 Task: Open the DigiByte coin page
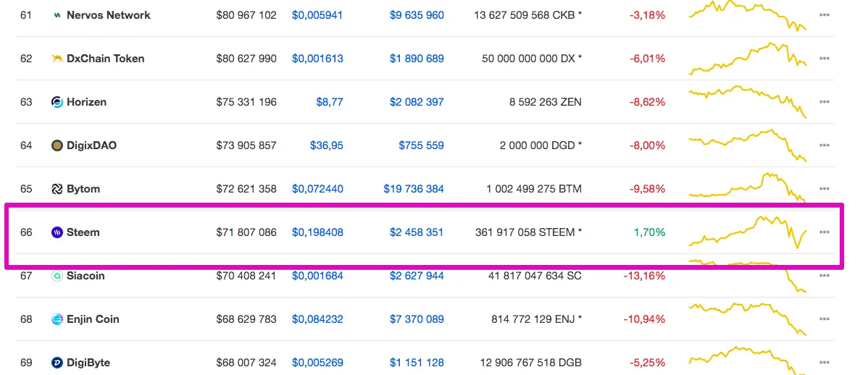[x=88, y=363]
